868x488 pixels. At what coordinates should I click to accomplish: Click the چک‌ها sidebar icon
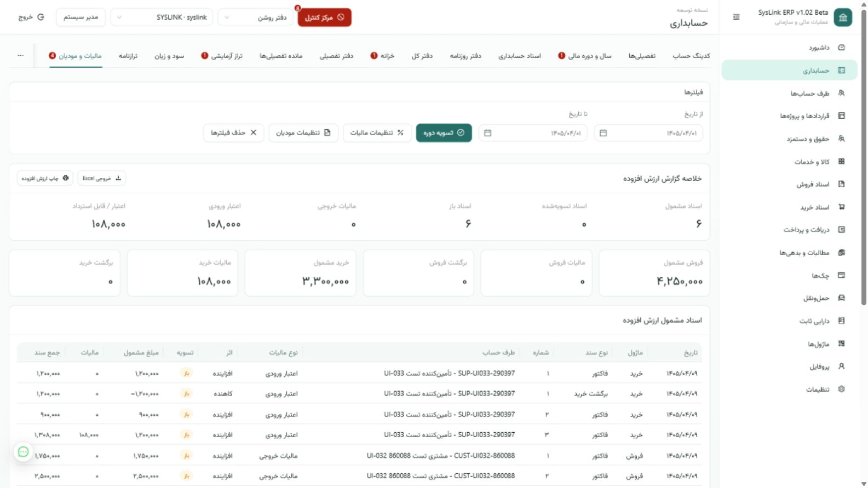pos(842,276)
